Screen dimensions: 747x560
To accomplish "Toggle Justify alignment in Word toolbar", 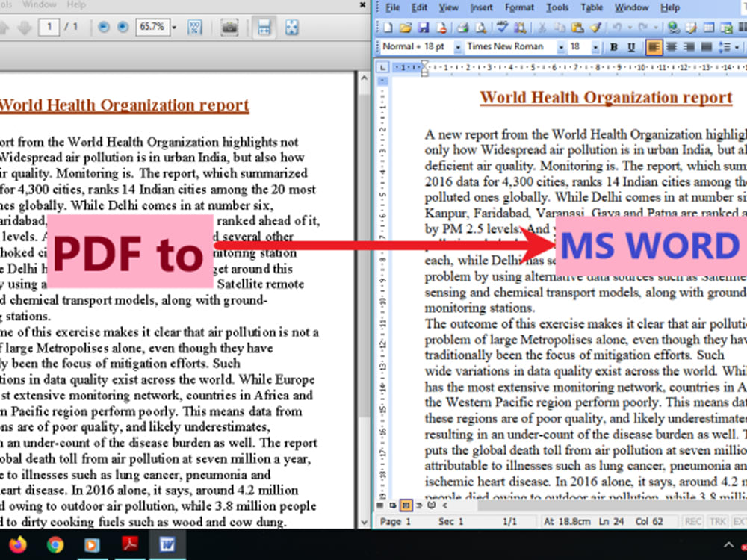I will coord(707,46).
